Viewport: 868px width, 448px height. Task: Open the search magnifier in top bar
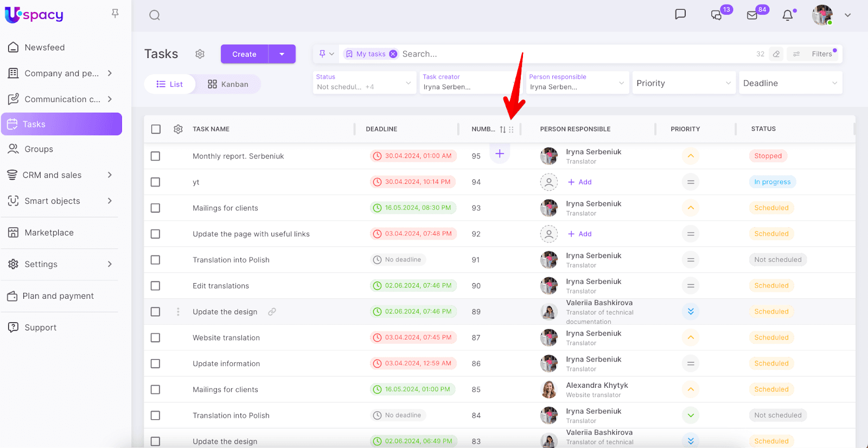point(155,15)
